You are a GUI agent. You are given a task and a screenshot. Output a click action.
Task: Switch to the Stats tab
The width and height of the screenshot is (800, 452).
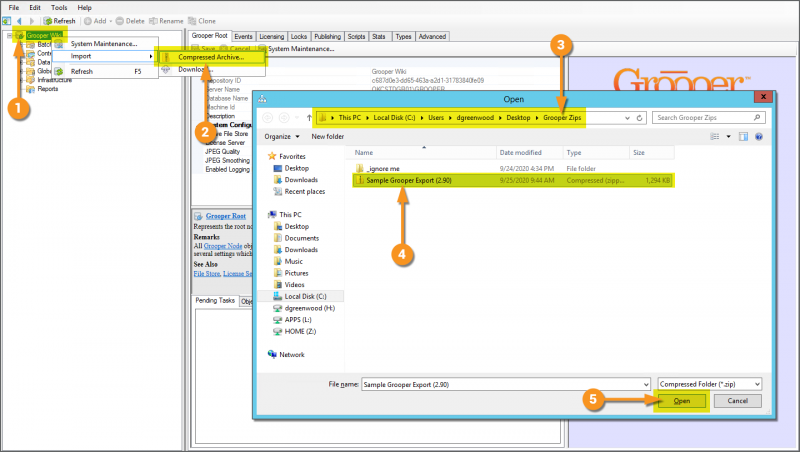[x=379, y=37]
